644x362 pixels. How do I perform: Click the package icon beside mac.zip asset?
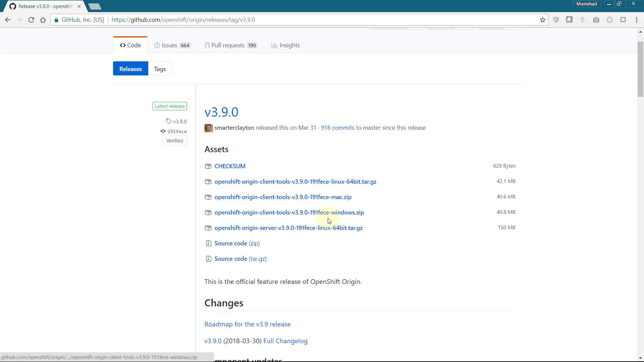pos(208,197)
